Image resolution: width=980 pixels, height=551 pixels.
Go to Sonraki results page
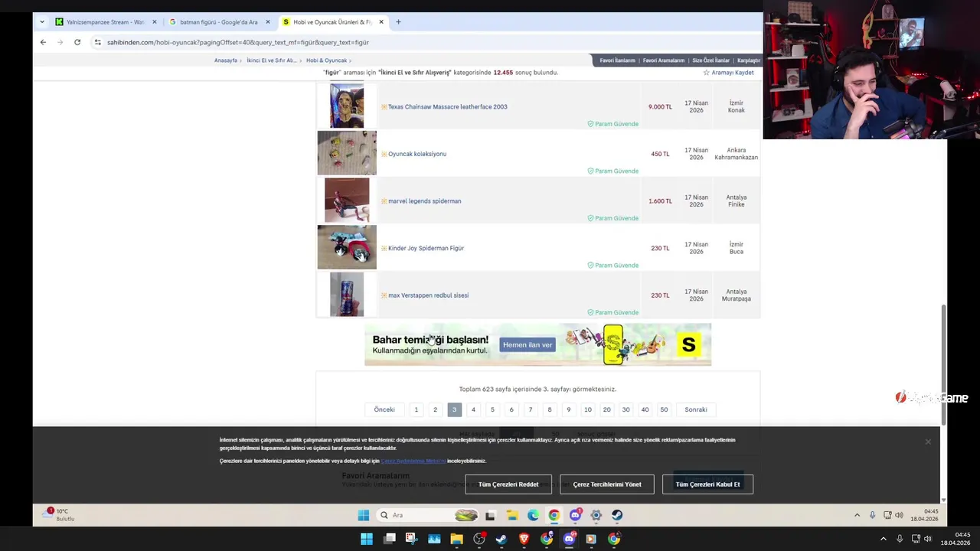[x=696, y=409]
